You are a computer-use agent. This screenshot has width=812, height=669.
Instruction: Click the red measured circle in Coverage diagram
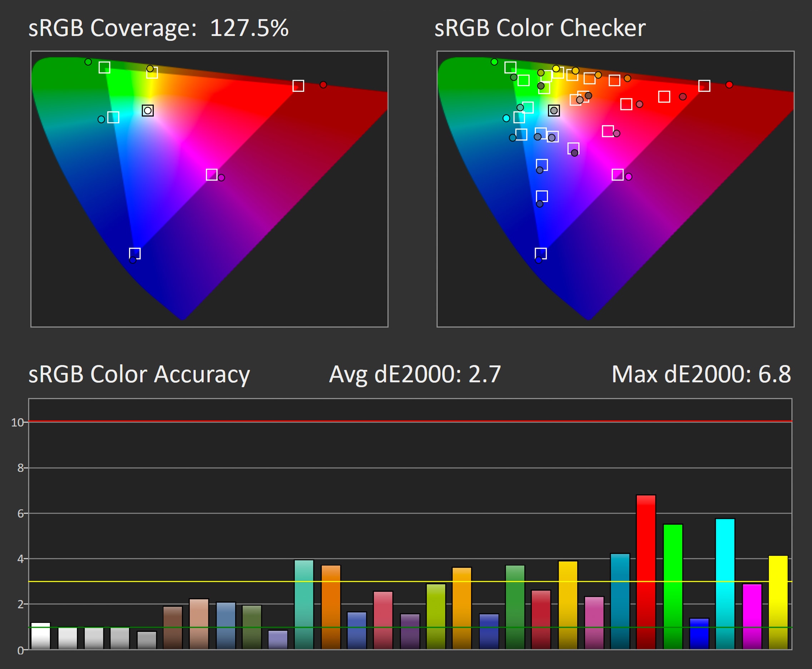click(x=323, y=84)
